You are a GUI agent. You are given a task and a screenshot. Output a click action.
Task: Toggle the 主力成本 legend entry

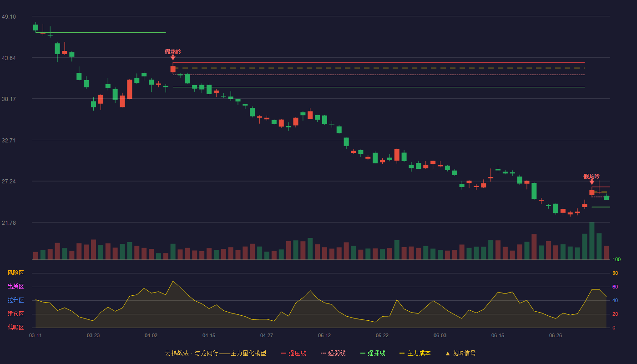415,353
